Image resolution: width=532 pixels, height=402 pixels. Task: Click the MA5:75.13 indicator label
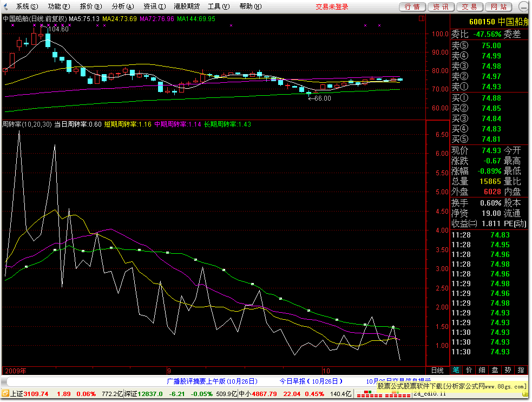click(x=84, y=18)
